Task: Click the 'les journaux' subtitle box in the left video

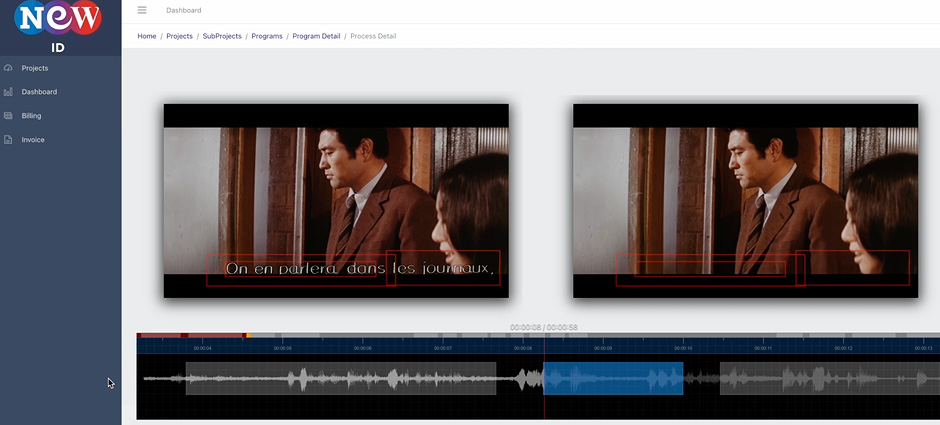Action: click(x=443, y=267)
